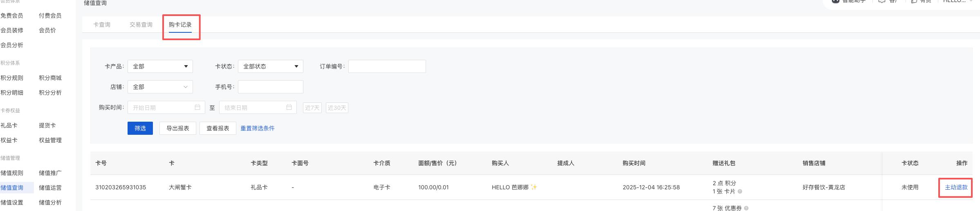Open 储值分析 in the sidebar
Screen dimensions: 980x211
(50, 202)
